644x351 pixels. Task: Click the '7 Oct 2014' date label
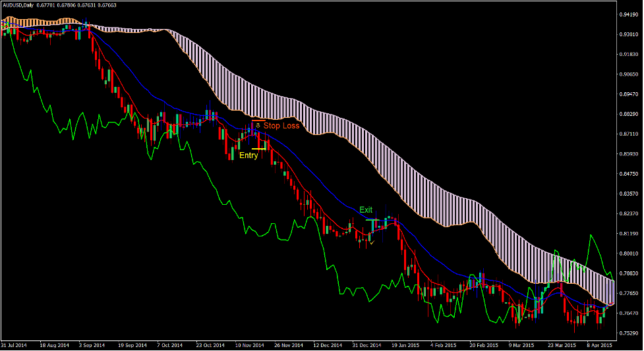pos(169,345)
